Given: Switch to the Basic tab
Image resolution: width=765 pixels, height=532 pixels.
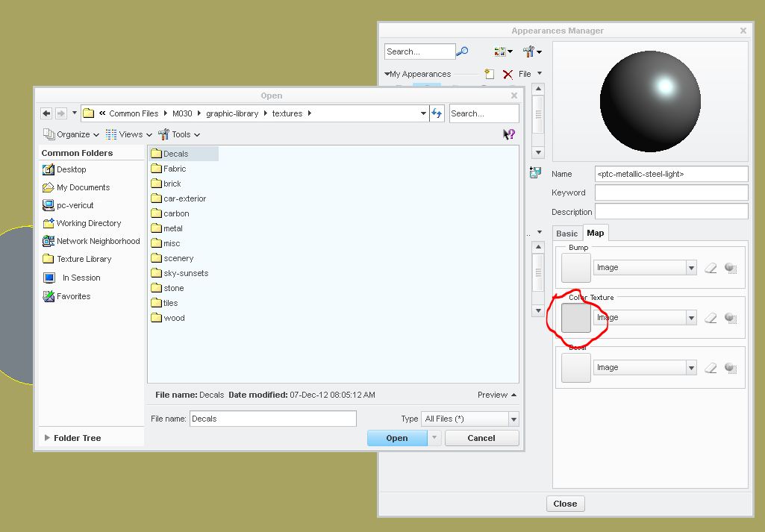Looking at the screenshot, I should (x=567, y=234).
